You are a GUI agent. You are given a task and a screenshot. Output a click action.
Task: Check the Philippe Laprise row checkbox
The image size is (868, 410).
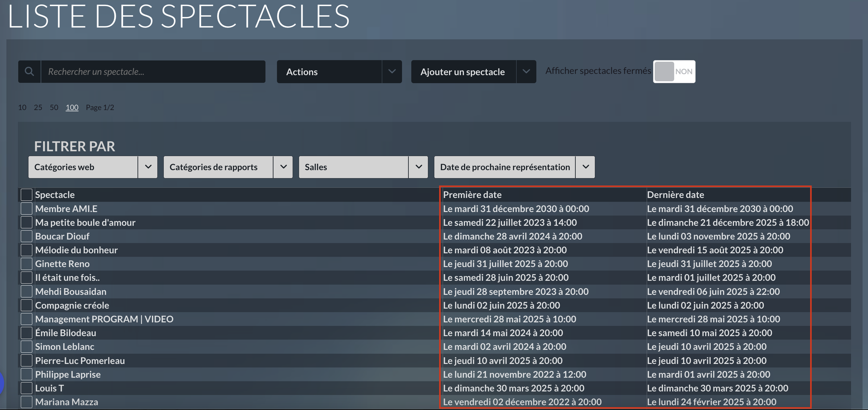pos(26,374)
